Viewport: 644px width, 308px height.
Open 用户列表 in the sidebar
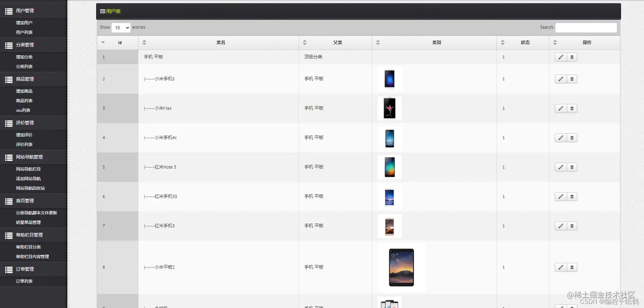coord(24,32)
